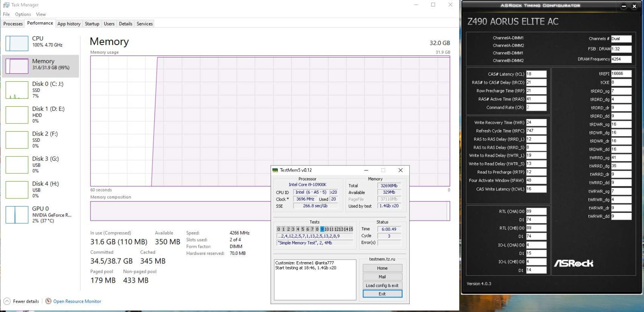Click Load config & exit button
Screen dimensions: 644x312
tap(382, 285)
